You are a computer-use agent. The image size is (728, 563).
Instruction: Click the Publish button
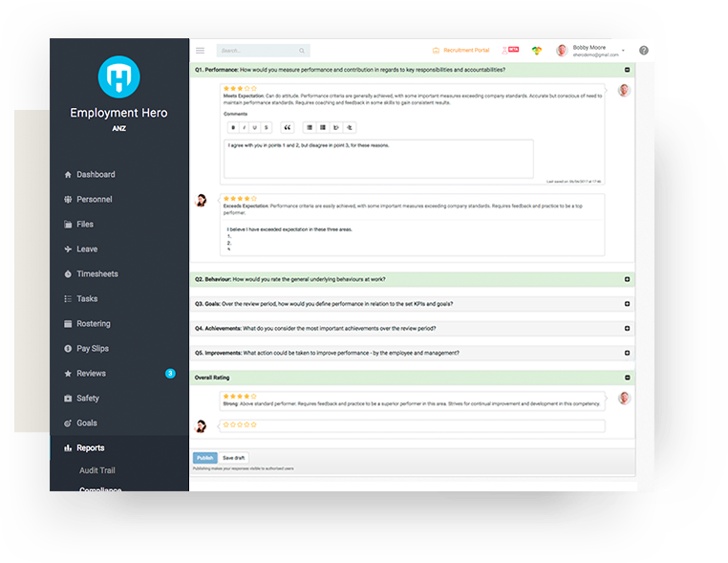point(204,458)
